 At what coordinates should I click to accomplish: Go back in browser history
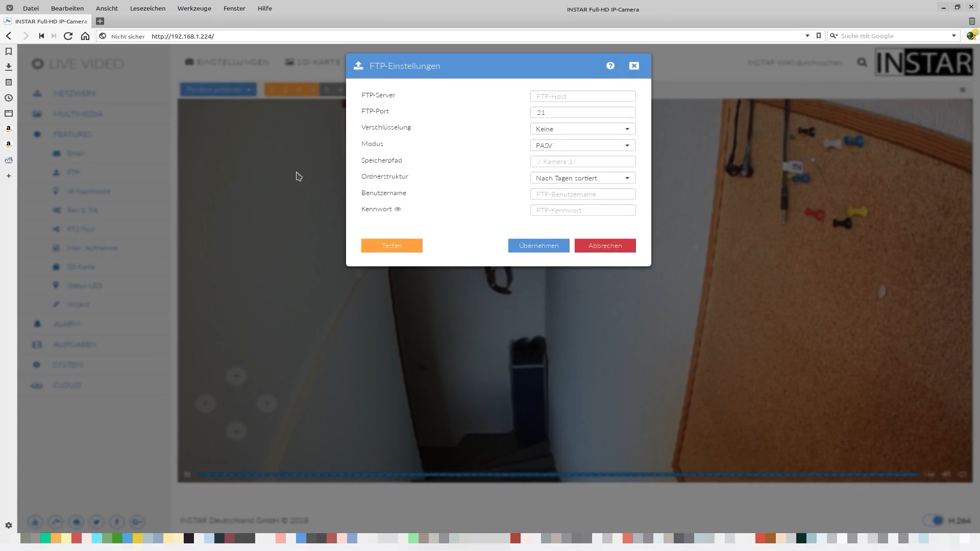(9, 36)
